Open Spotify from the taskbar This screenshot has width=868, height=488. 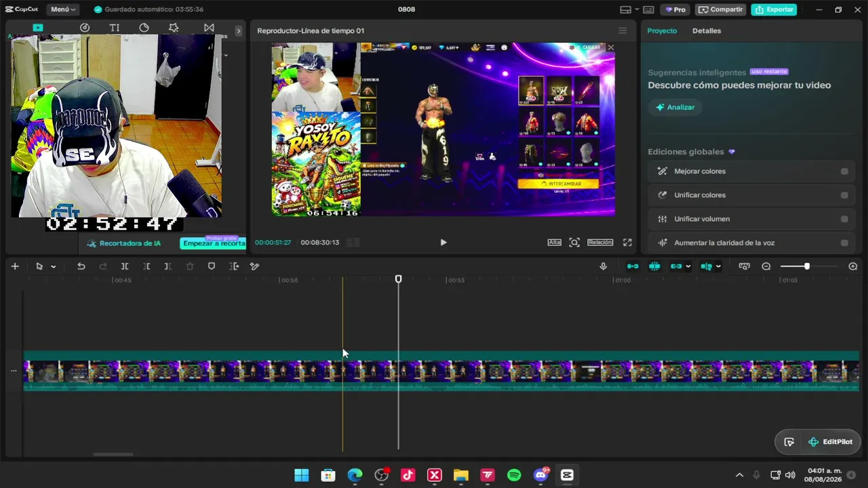[x=514, y=475]
